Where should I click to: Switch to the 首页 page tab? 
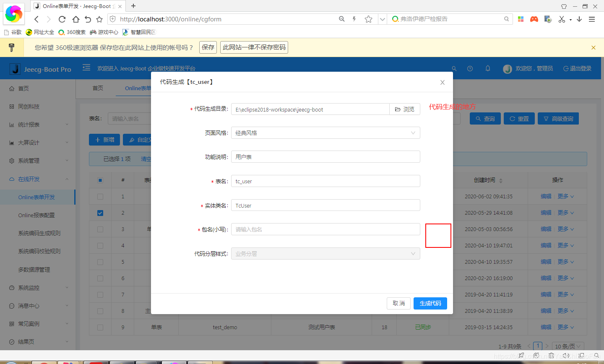click(x=98, y=88)
